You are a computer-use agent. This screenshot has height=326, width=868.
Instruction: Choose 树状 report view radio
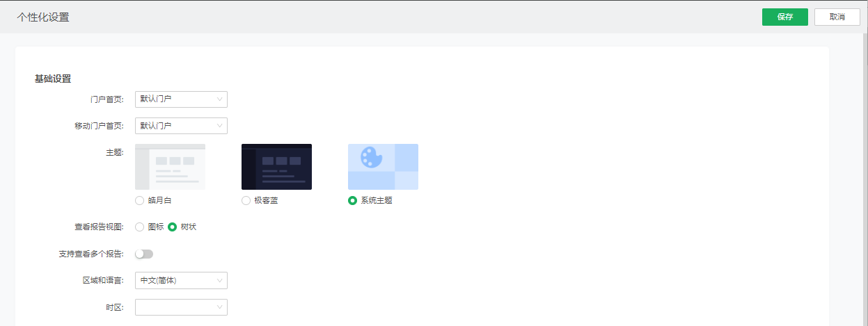(173, 227)
